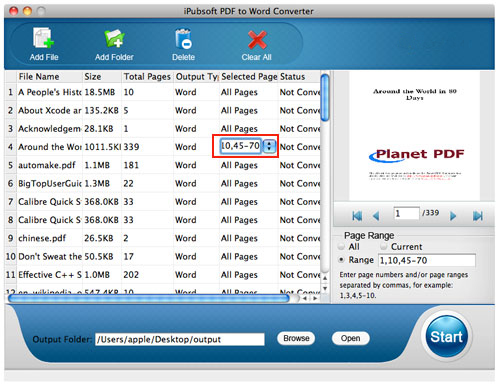The width and height of the screenshot is (500, 388).
Task: Go to previous preview page
Action: coord(376,216)
